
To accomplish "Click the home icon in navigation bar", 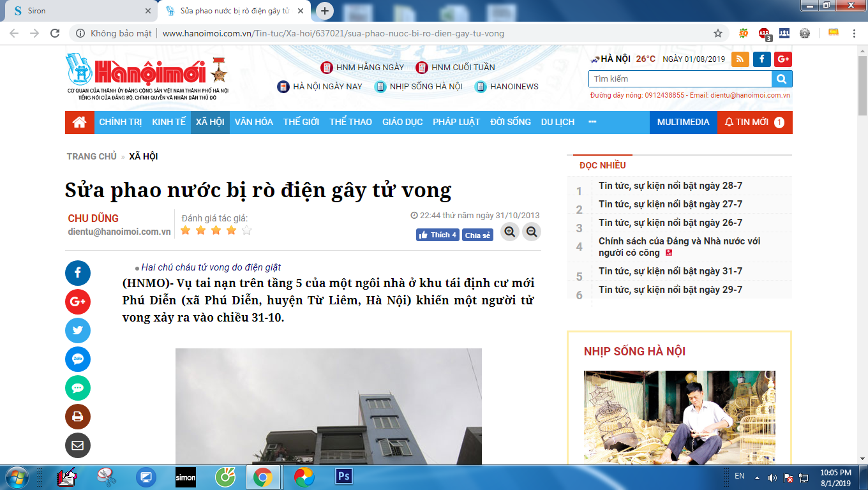I will click(80, 122).
